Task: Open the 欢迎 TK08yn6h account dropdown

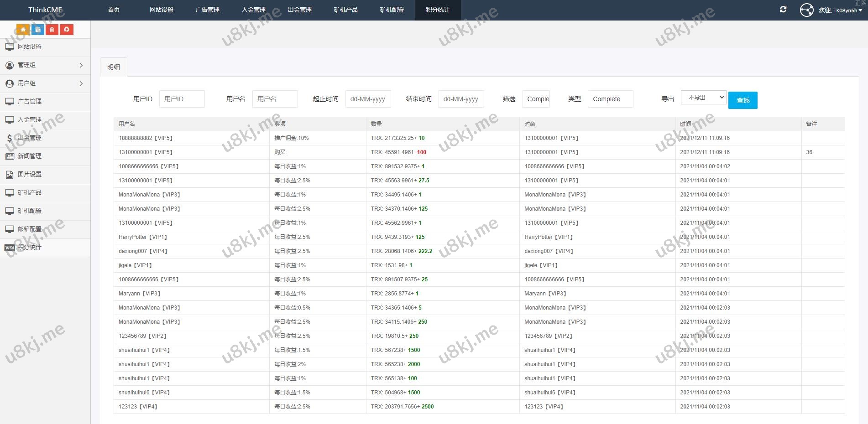Action: [x=840, y=10]
